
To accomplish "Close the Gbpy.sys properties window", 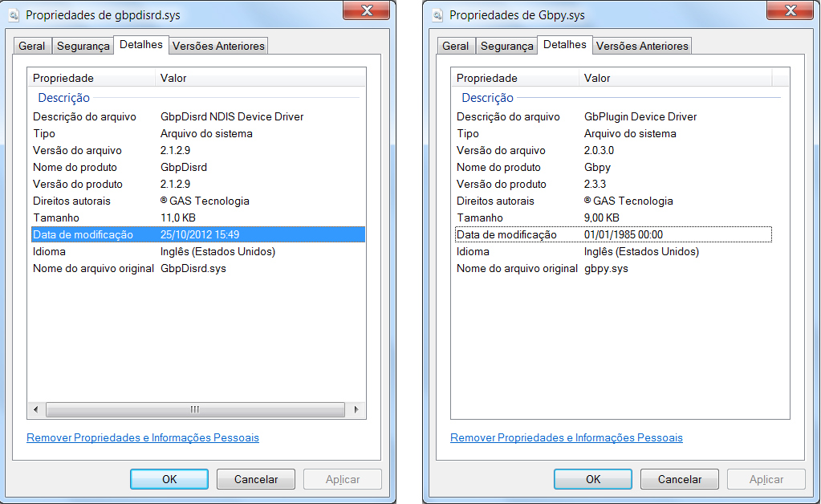I will tap(791, 10).
